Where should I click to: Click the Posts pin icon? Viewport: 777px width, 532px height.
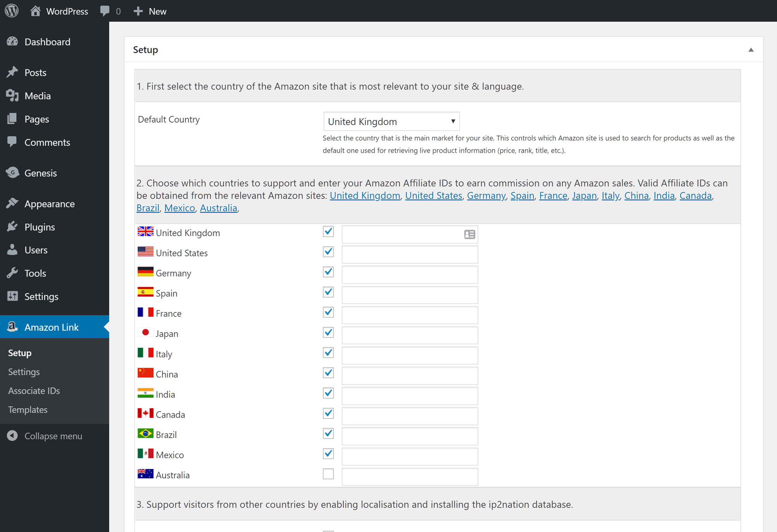[x=12, y=72]
